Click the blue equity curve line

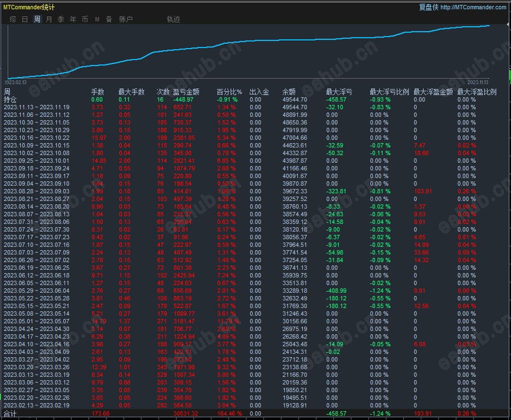248,42
